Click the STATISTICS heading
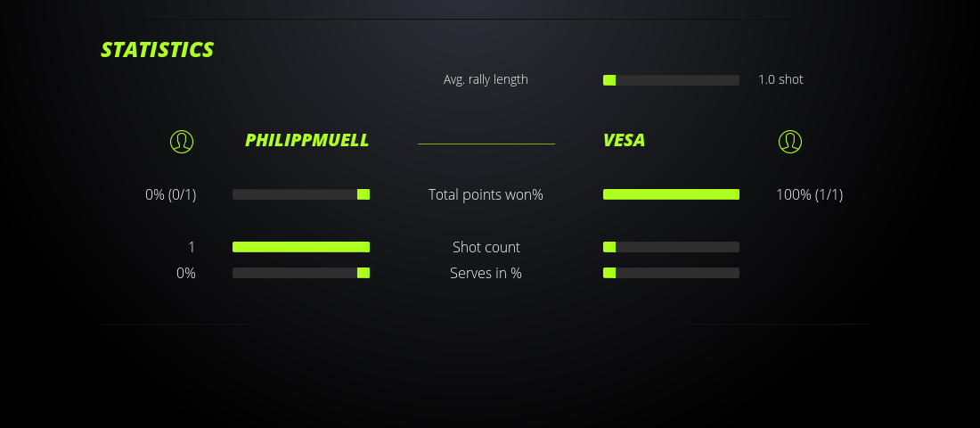The image size is (980, 428). point(157,50)
